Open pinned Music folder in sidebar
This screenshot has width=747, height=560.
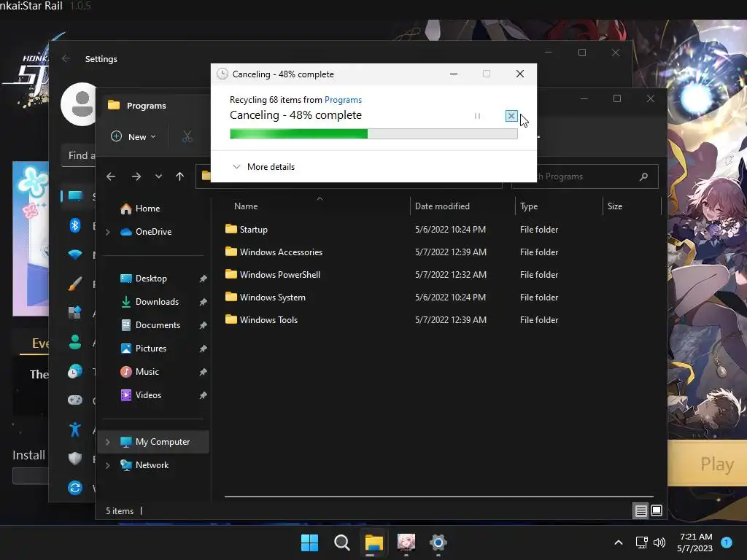[x=147, y=372]
